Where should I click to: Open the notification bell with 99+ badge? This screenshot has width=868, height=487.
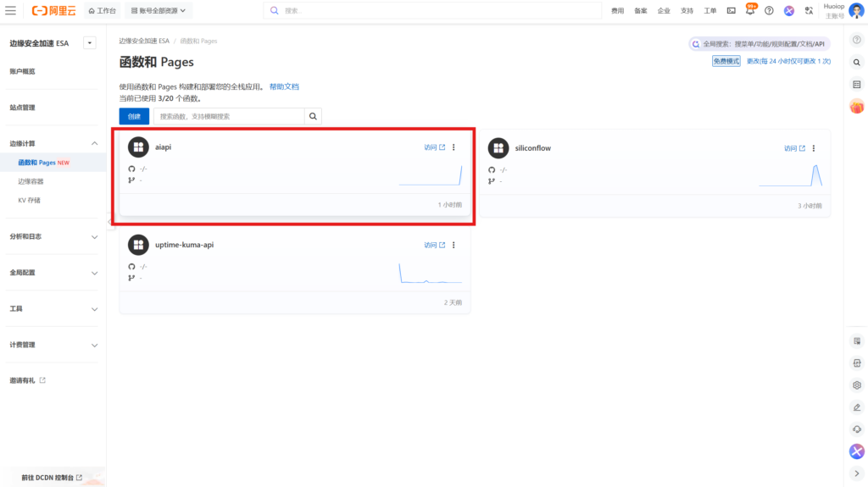point(750,11)
